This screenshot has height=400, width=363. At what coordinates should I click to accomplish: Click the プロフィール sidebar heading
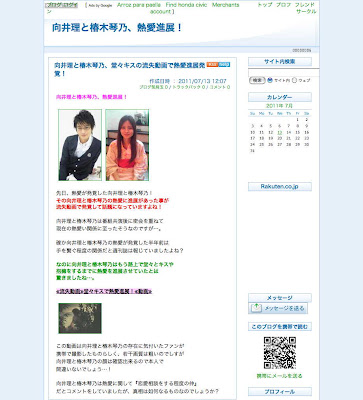pos(280,392)
